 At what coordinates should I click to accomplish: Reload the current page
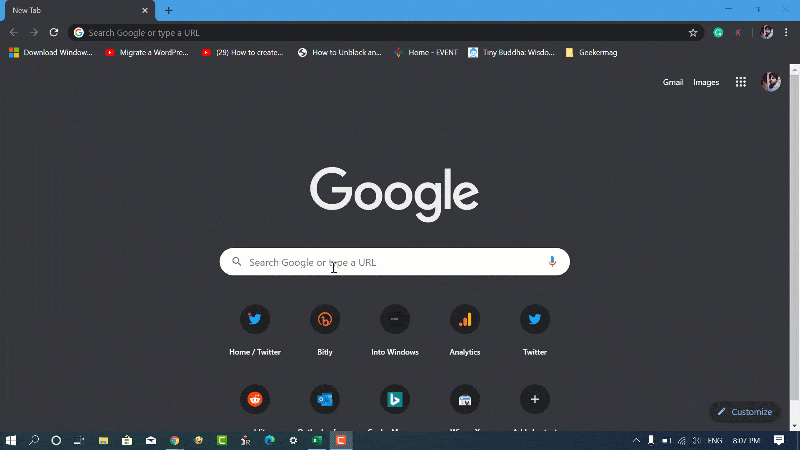click(54, 33)
